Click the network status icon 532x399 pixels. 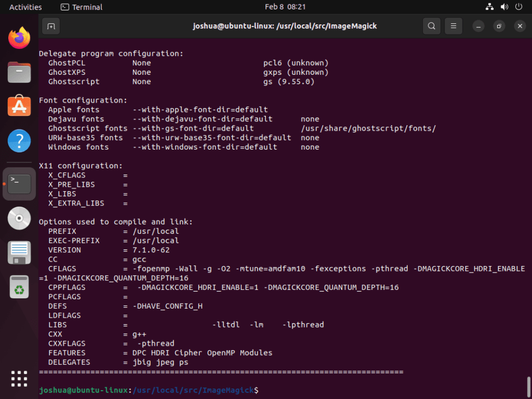[x=489, y=7]
